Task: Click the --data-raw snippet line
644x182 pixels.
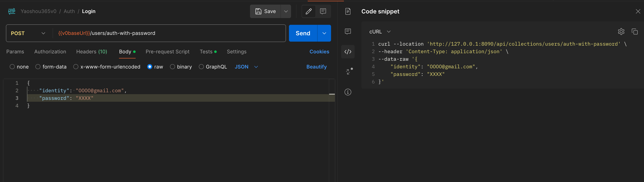Action: [398, 59]
